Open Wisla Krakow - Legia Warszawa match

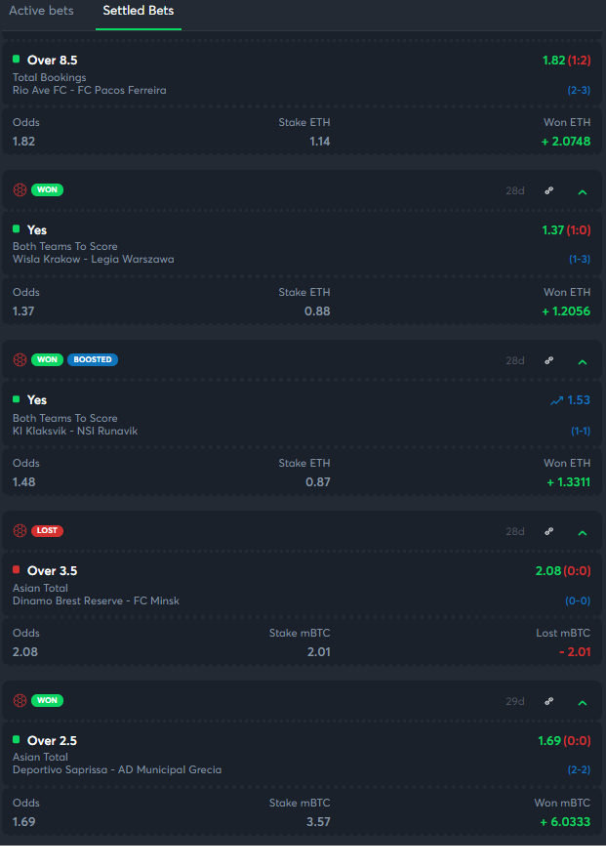click(94, 259)
